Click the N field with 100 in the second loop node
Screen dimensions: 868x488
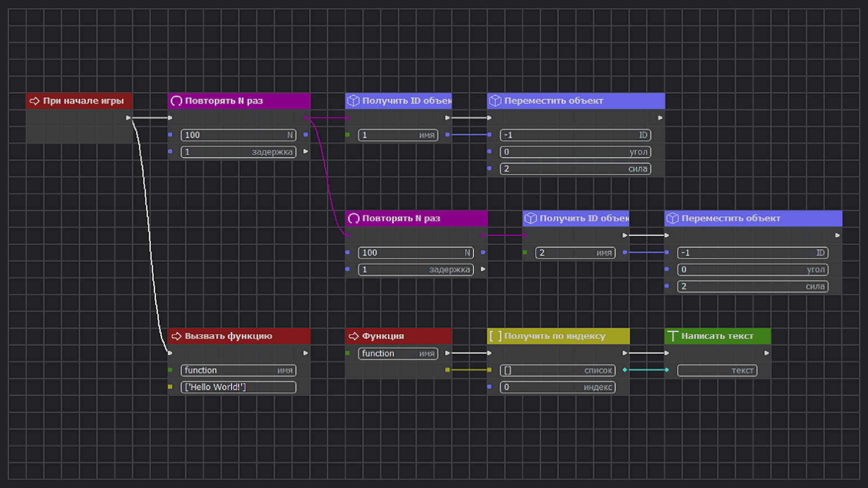point(416,253)
